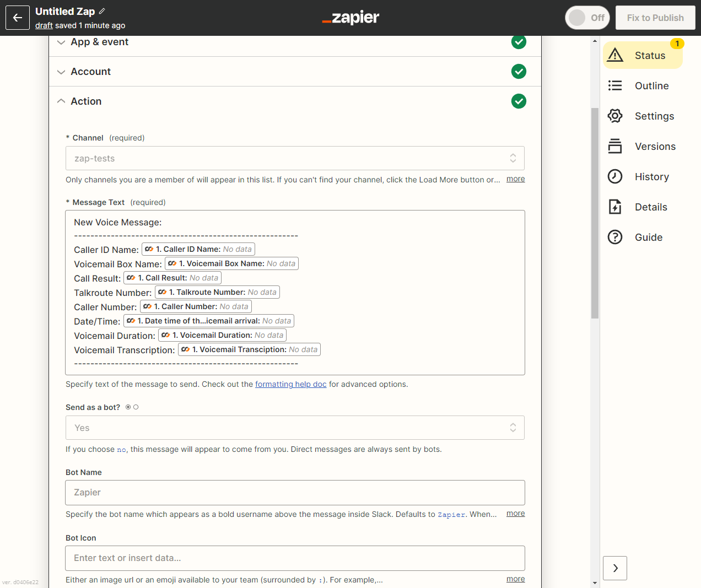Click the Message Text field label
This screenshot has width=701, height=588.
[x=99, y=202]
